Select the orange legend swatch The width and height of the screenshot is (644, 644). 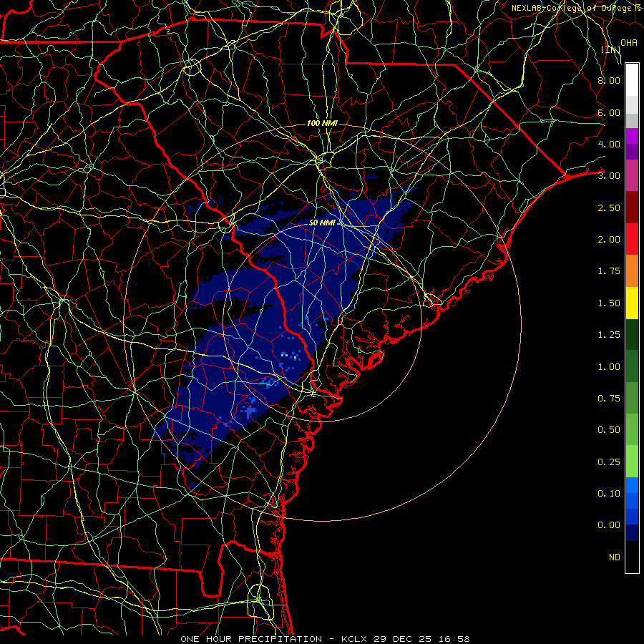(x=632, y=270)
